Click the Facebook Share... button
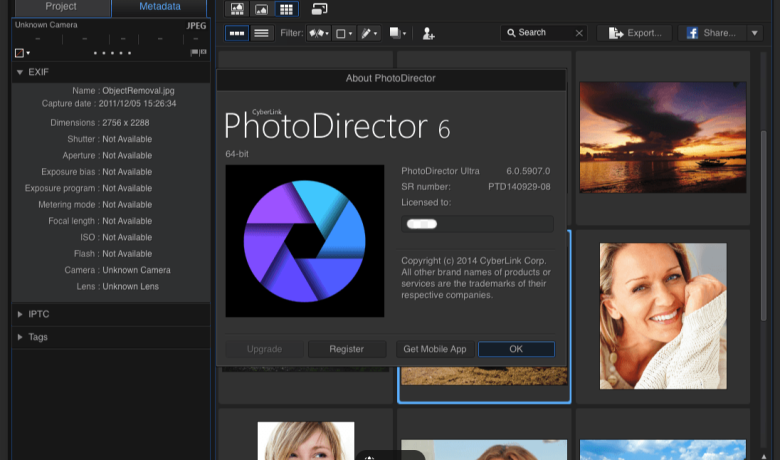The image size is (780, 460). (x=711, y=33)
